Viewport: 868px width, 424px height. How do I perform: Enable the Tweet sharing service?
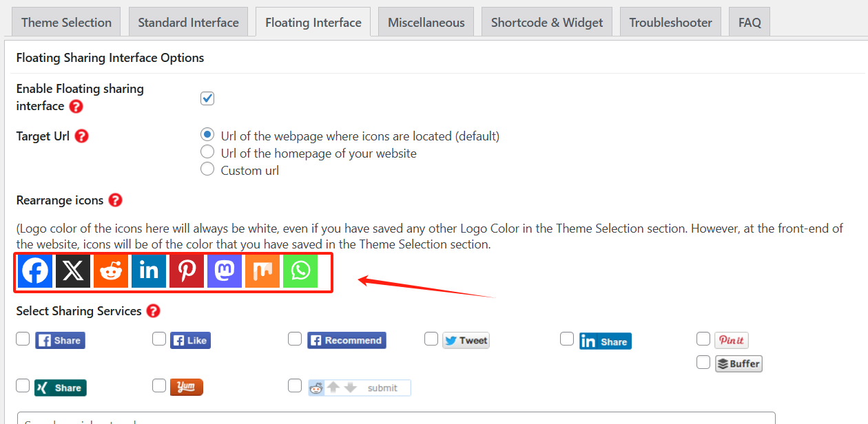[431, 339]
